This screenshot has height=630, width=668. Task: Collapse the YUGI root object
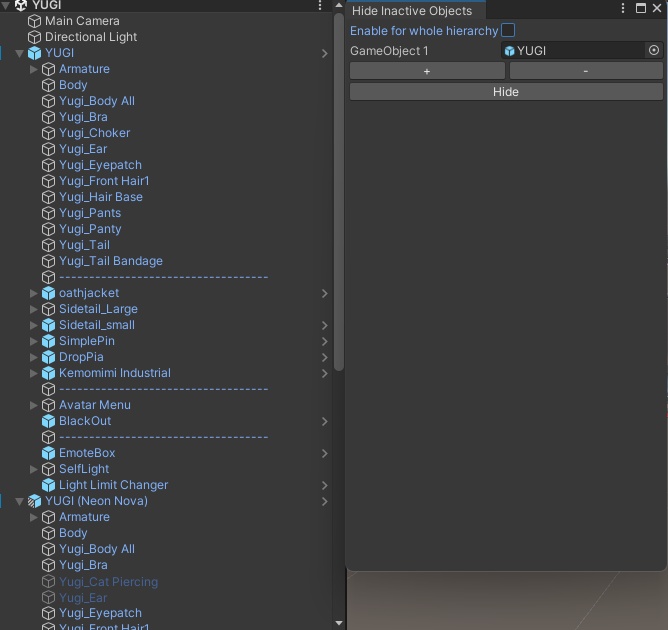20,53
